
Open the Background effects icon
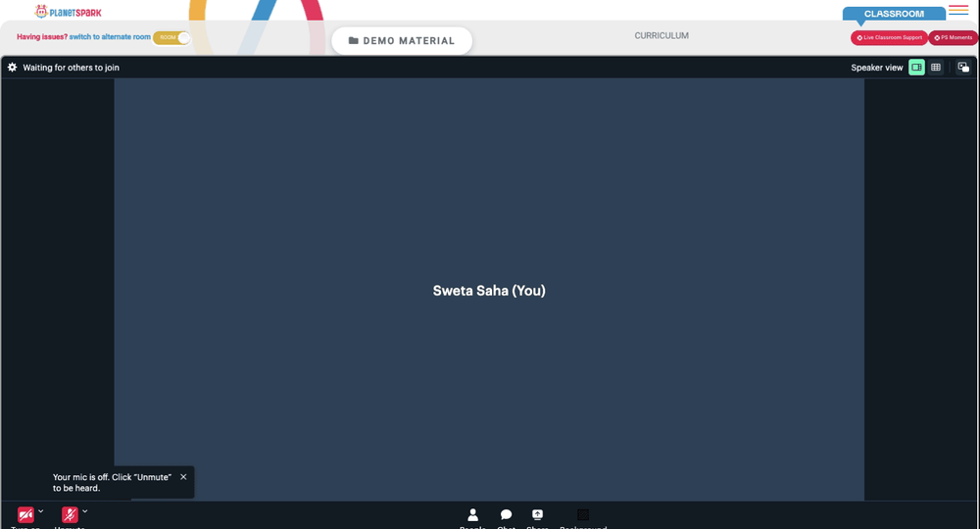(x=583, y=514)
